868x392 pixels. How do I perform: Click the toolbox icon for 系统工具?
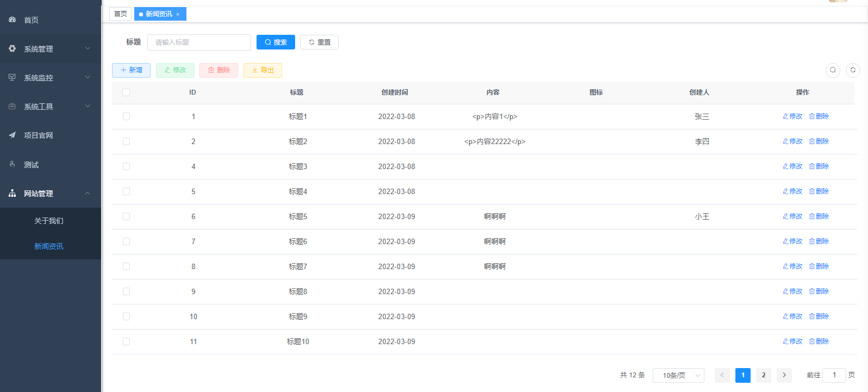(x=12, y=106)
